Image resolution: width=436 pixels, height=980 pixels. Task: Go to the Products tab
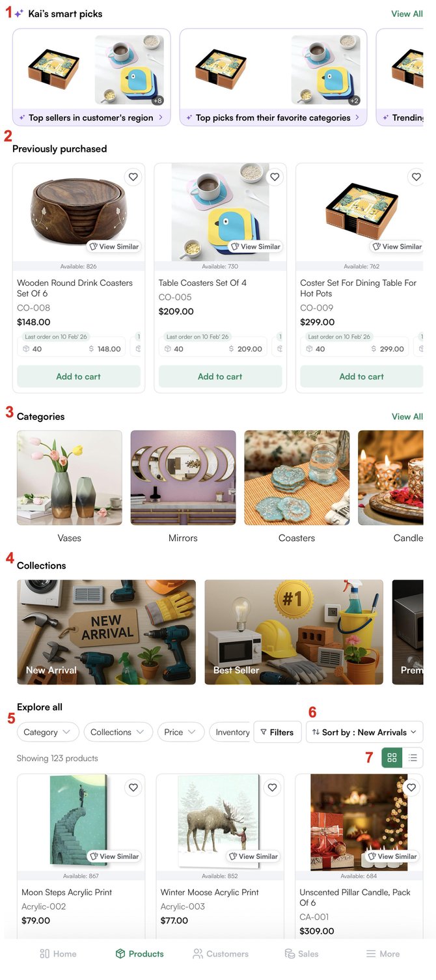coord(139,954)
